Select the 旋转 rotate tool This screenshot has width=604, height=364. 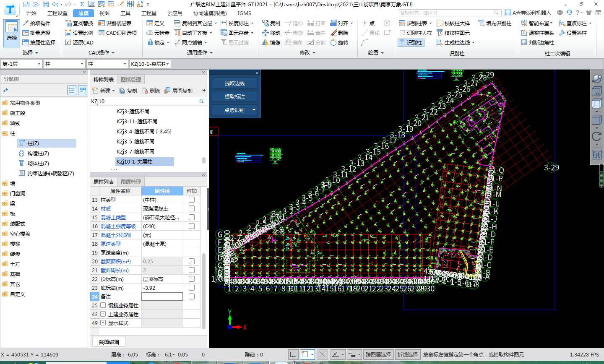click(339, 42)
